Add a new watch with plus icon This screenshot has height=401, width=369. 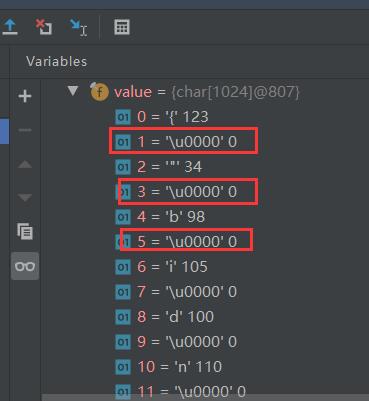tap(25, 96)
